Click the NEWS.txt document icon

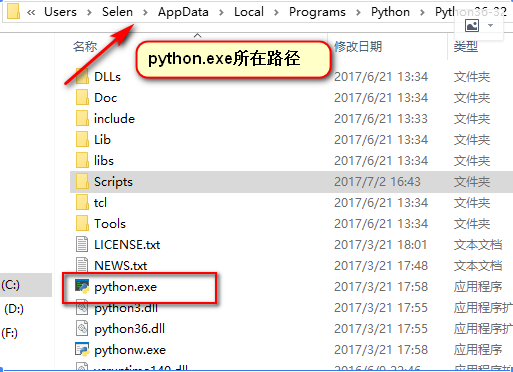tap(82, 265)
